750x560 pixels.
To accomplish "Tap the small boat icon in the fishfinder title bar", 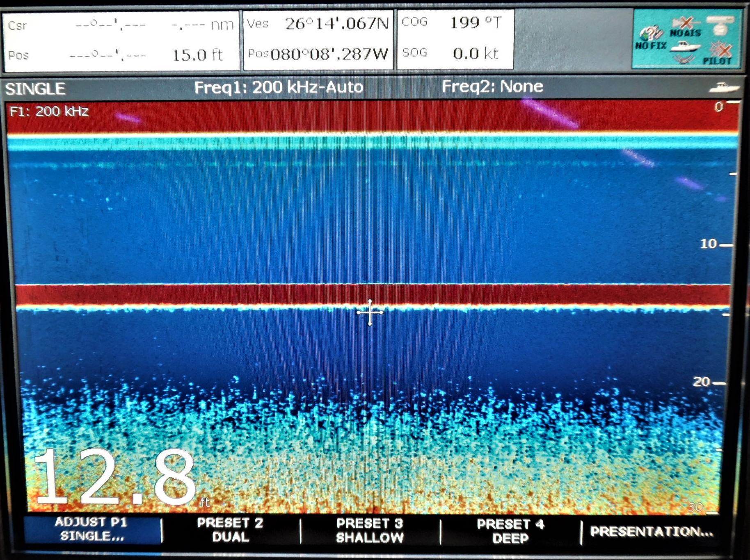I will tap(724, 87).
